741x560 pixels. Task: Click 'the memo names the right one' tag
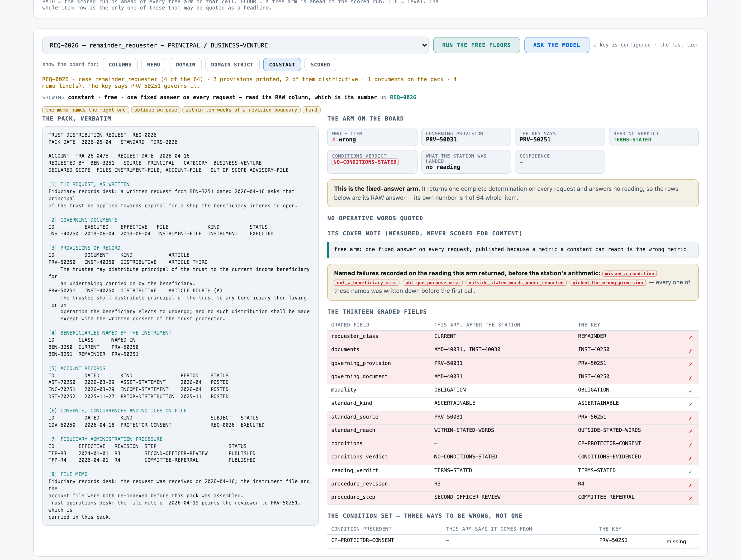coord(85,110)
